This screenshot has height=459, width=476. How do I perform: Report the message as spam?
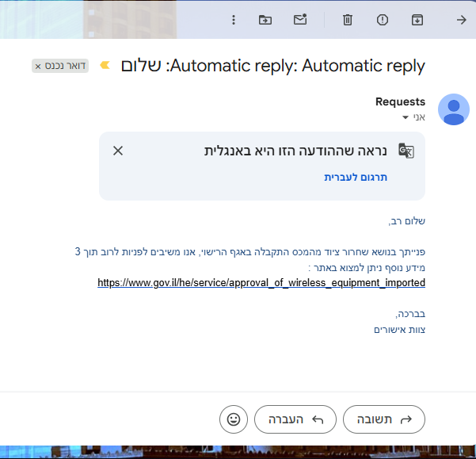pyautogui.click(x=383, y=20)
